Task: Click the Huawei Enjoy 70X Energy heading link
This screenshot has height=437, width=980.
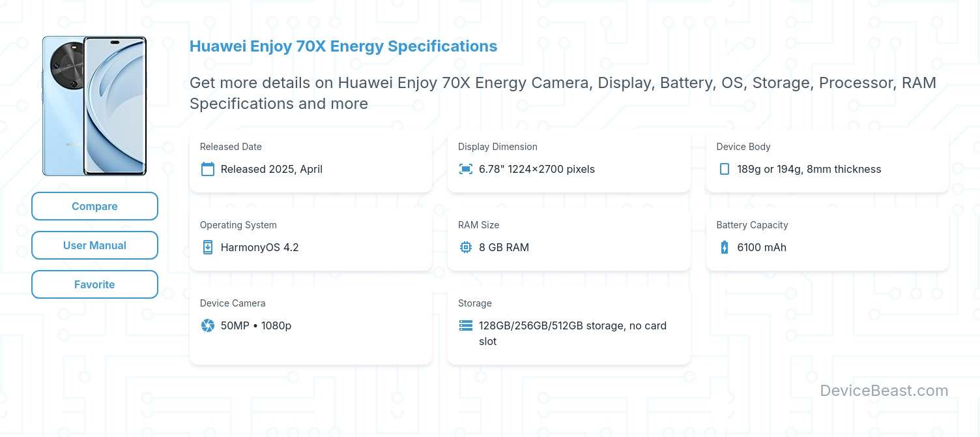Action: [343, 46]
